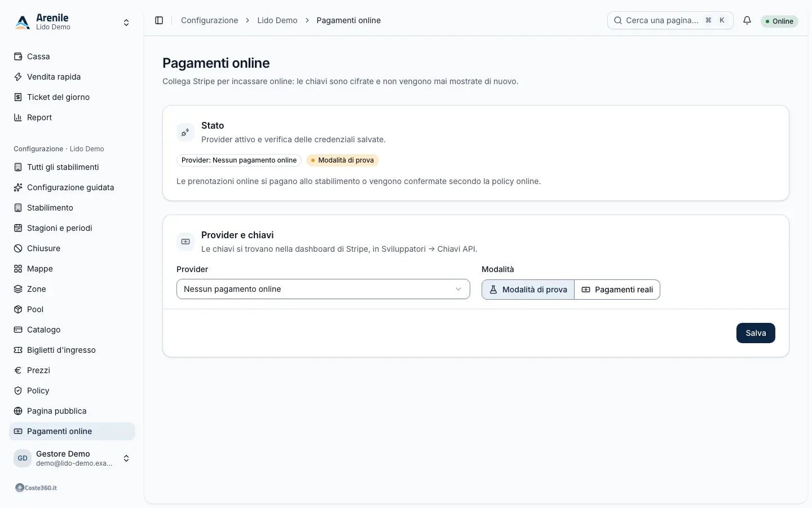Image resolution: width=812 pixels, height=508 pixels.
Task: Click the Online status badge
Action: click(779, 21)
